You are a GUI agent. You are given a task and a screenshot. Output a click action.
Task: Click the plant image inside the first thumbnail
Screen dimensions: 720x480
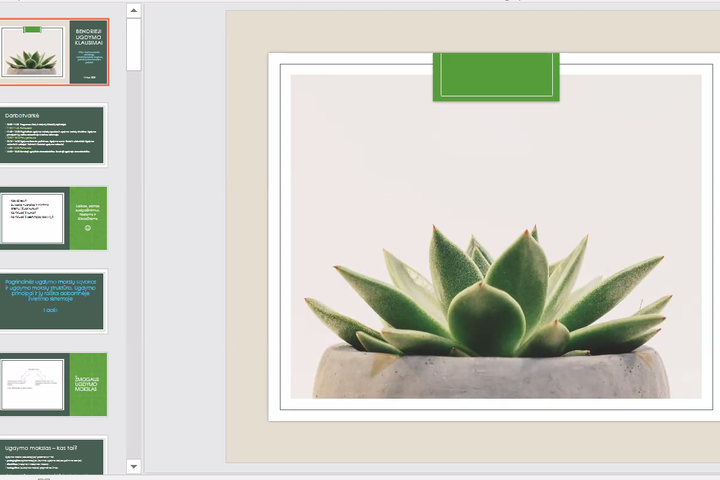coord(32,53)
